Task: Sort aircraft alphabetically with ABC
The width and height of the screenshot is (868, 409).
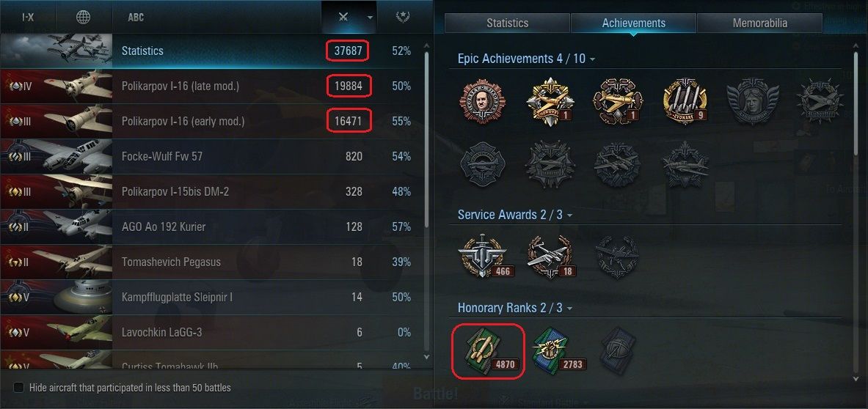Action: click(136, 17)
